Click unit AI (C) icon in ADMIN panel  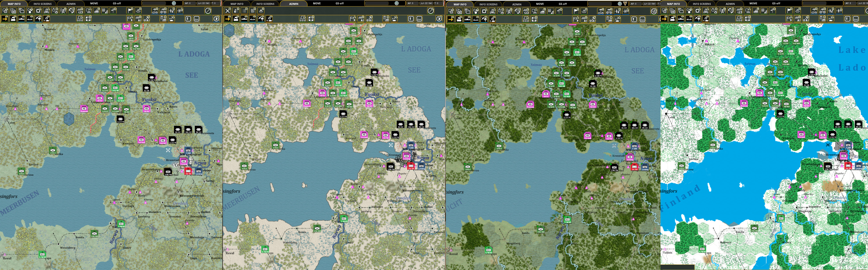click(x=361, y=19)
